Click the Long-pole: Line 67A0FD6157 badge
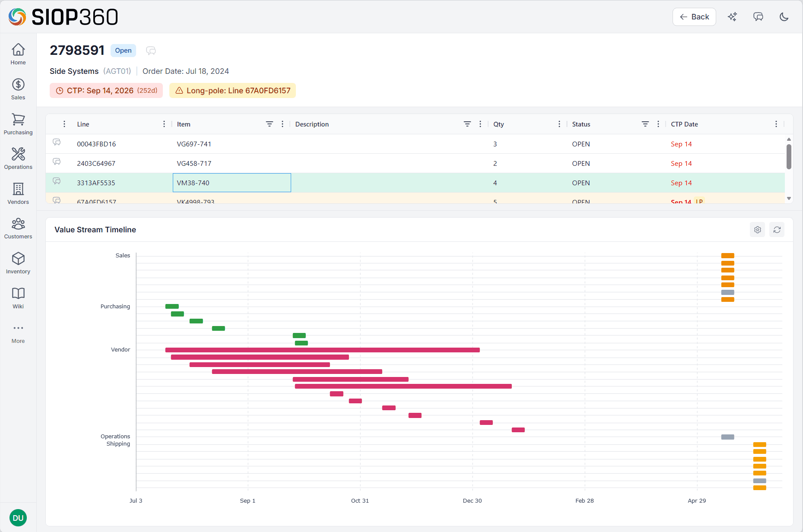 (x=232, y=90)
